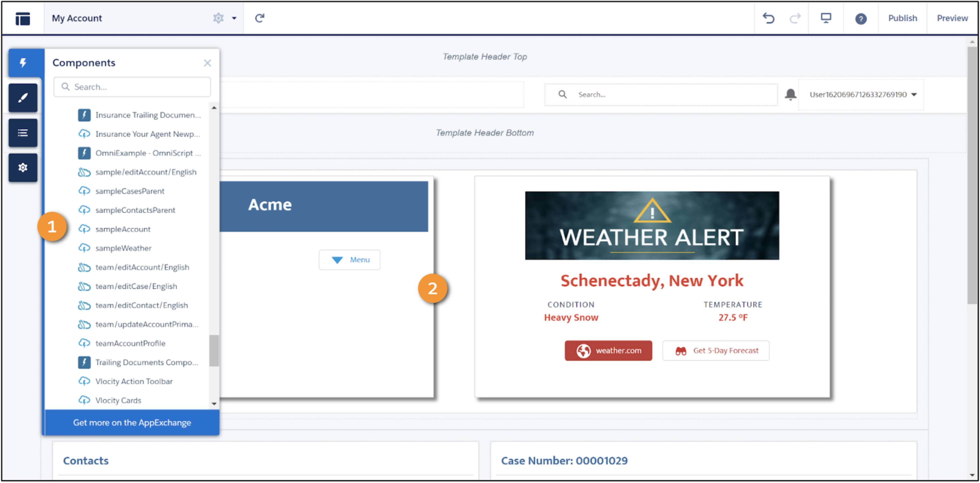Close the Components panel with X button

coord(207,63)
